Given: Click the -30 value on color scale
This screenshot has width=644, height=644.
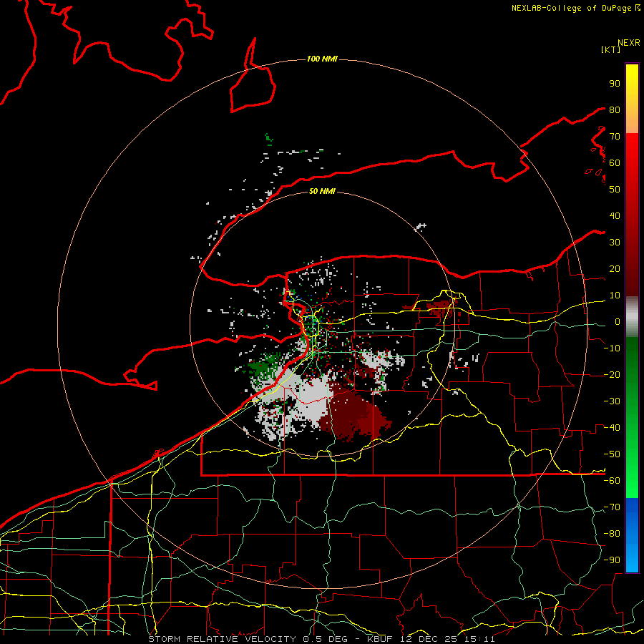Looking at the screenshot, I should point(612,401).
